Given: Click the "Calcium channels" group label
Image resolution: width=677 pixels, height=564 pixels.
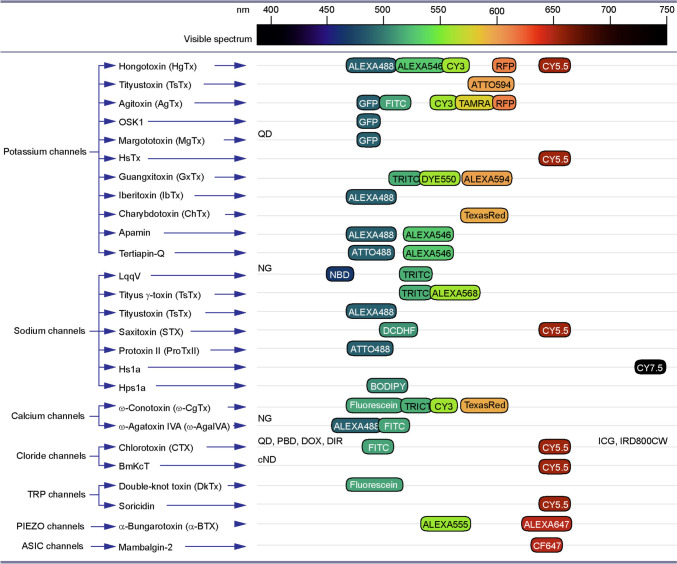Looking at the screenshot, I should point(48,416).
